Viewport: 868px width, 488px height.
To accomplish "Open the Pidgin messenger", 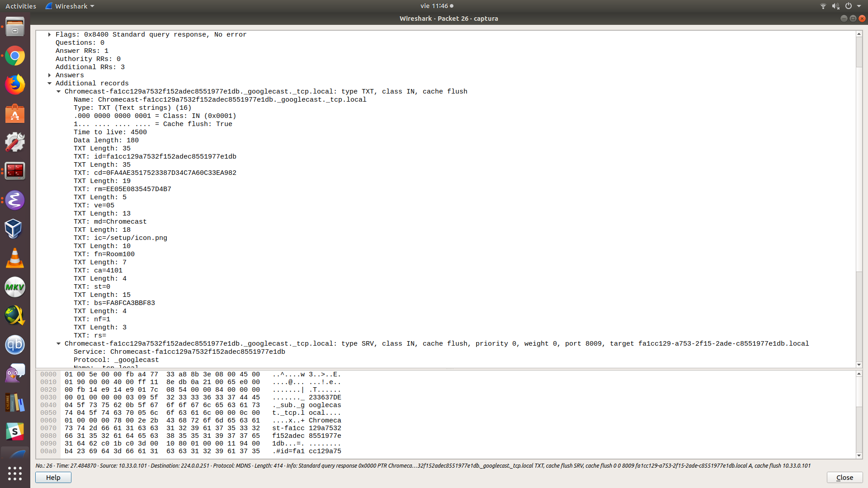I will (x=15, y=374).
